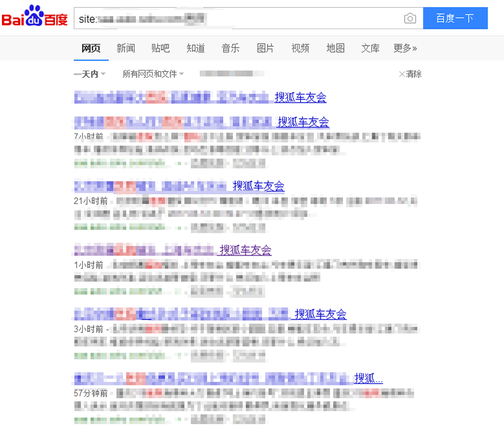Open the 文库 tab
This screenshot has height=437, width=504.
[x=370, y=48]
